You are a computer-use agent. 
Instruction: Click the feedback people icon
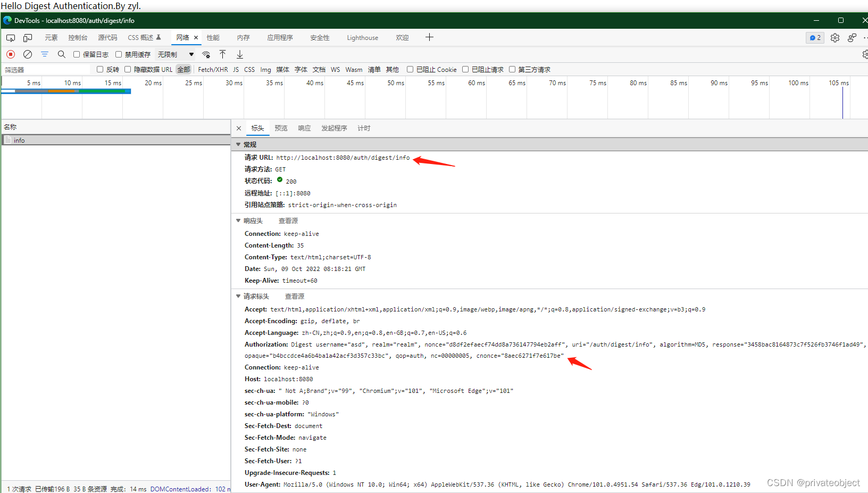click(852, 38)
